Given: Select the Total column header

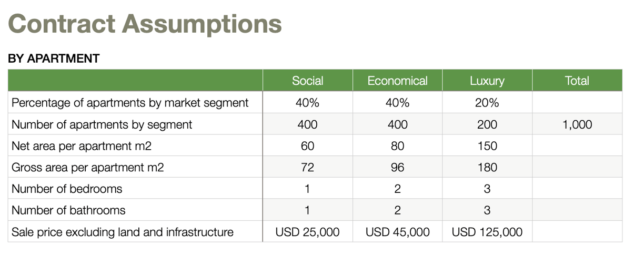Looking at the screenshot, I should (x=577, y=81).
